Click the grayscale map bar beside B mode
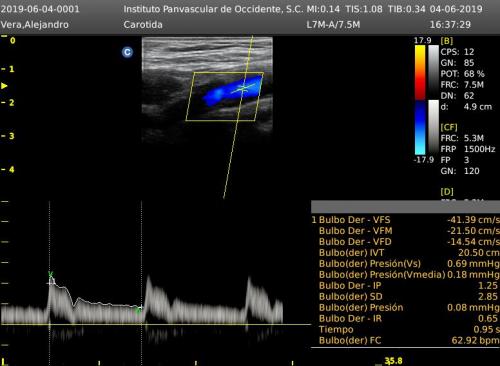The height and width of the screenshot is (366, 500). pyautogui.click(x=433, y=72)
